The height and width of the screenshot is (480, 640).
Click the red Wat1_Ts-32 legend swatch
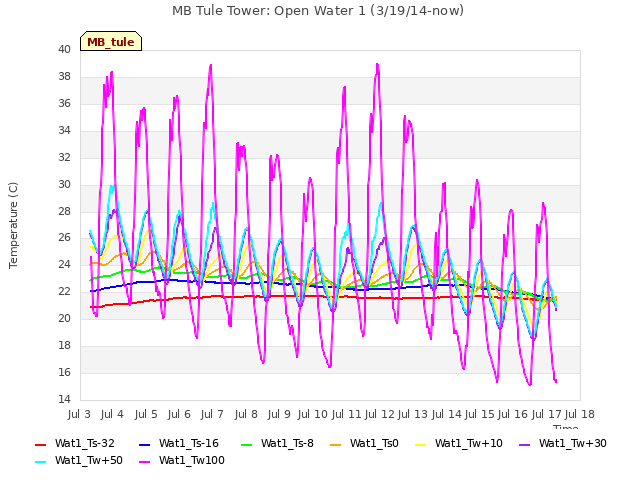(40, 444)
